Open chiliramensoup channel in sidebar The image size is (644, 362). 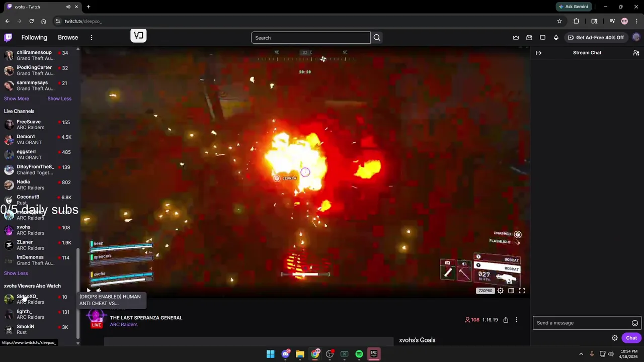point(39,55)
